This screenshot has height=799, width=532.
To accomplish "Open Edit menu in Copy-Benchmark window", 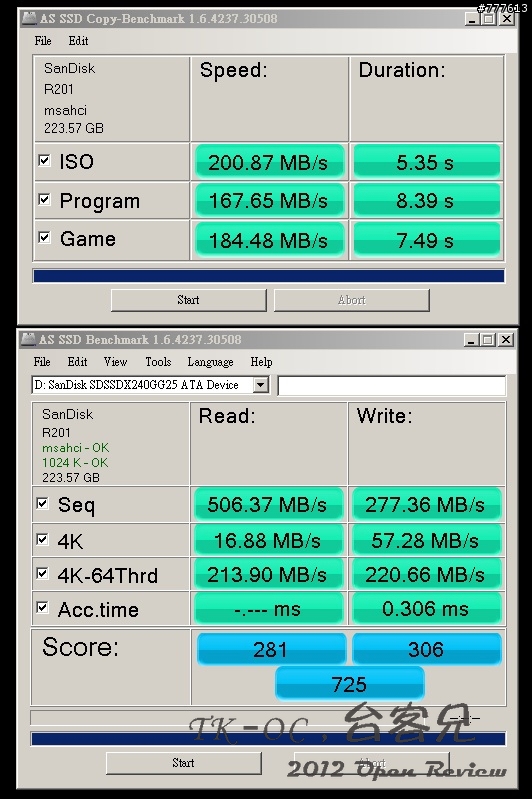I will coord(78,41).
